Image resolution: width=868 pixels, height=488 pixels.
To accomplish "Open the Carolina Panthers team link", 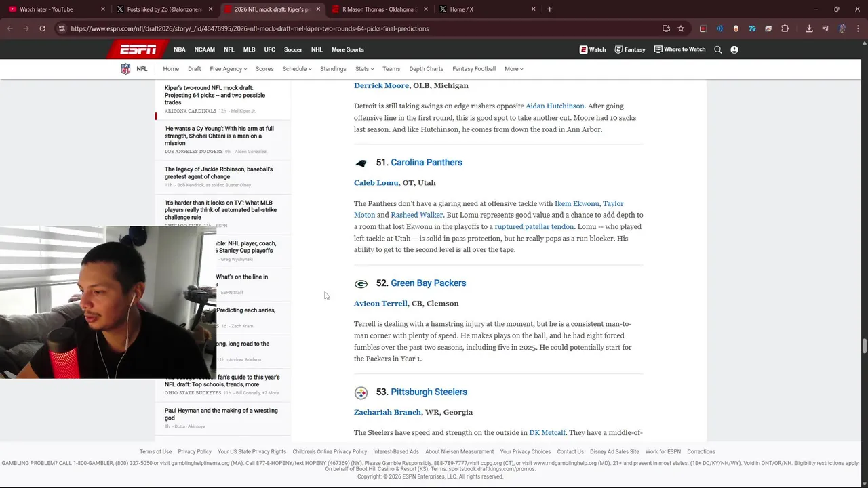I will click(427, 163).
